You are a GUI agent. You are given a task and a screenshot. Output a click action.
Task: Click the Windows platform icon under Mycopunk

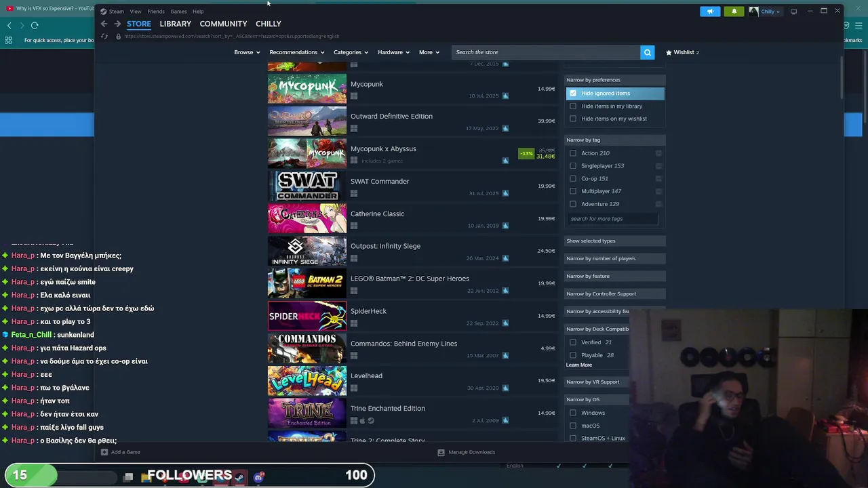click(354, 96)
